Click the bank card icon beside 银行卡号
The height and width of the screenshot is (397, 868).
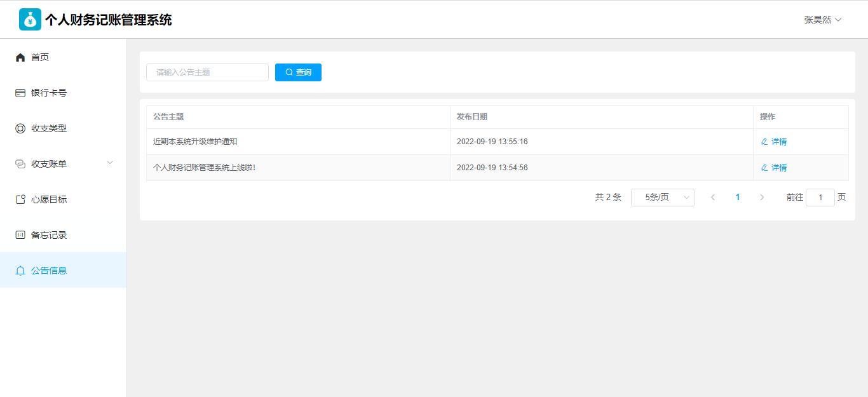click(20, 93)
